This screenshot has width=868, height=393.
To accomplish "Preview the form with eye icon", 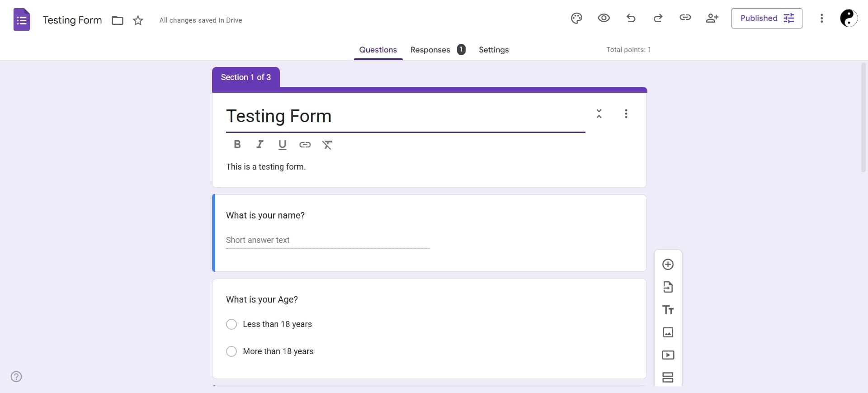I will [604, 18].
